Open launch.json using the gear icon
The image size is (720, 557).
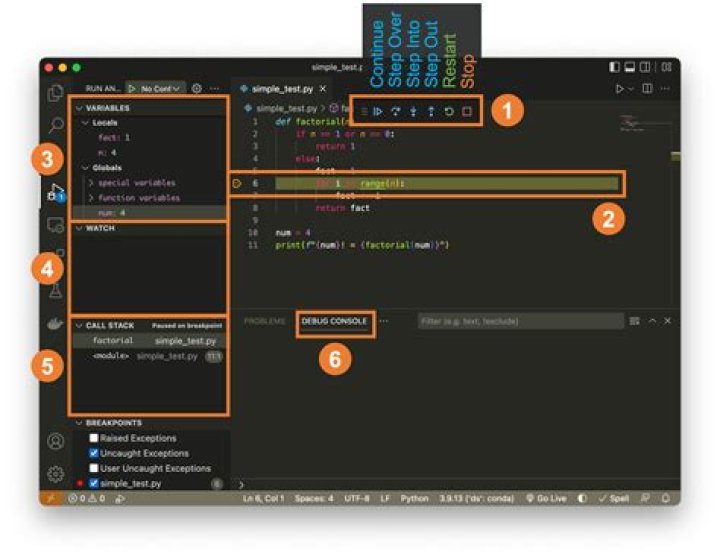(x=196, y=89)
